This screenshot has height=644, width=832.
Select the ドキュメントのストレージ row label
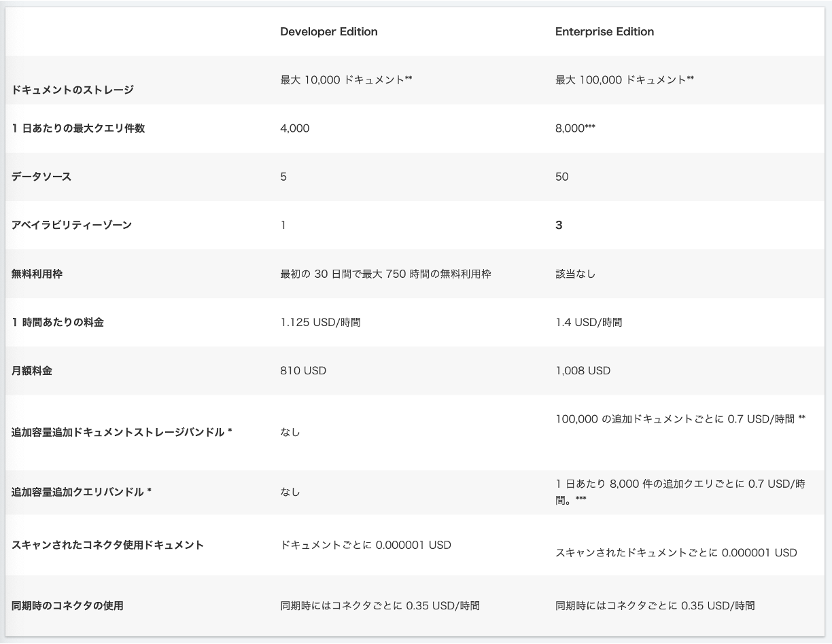tap(73, 89)
